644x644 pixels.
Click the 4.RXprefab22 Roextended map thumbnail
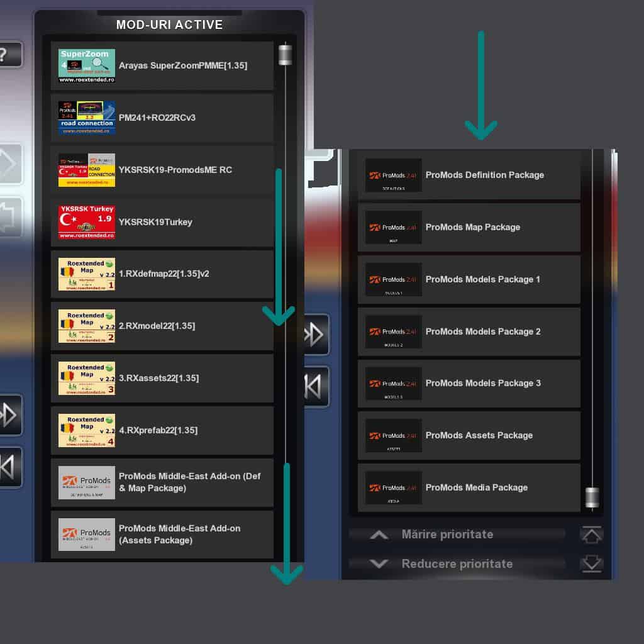point(87,430)
